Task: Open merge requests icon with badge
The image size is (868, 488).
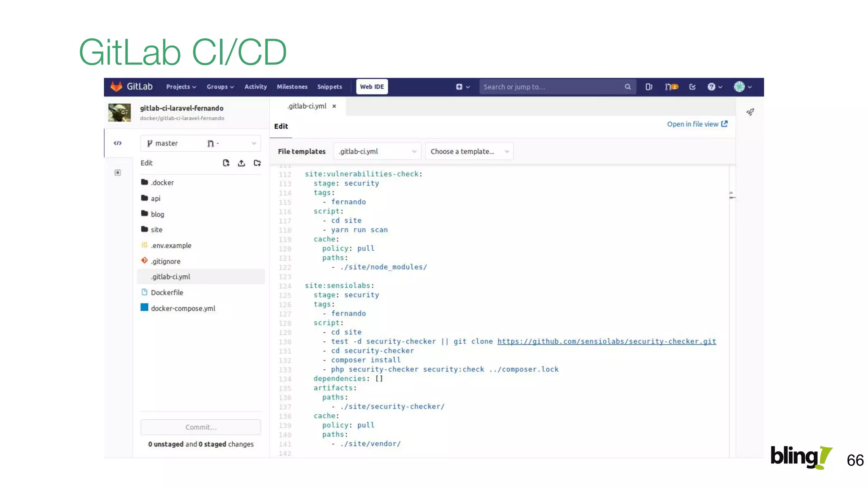Action: 671,87
